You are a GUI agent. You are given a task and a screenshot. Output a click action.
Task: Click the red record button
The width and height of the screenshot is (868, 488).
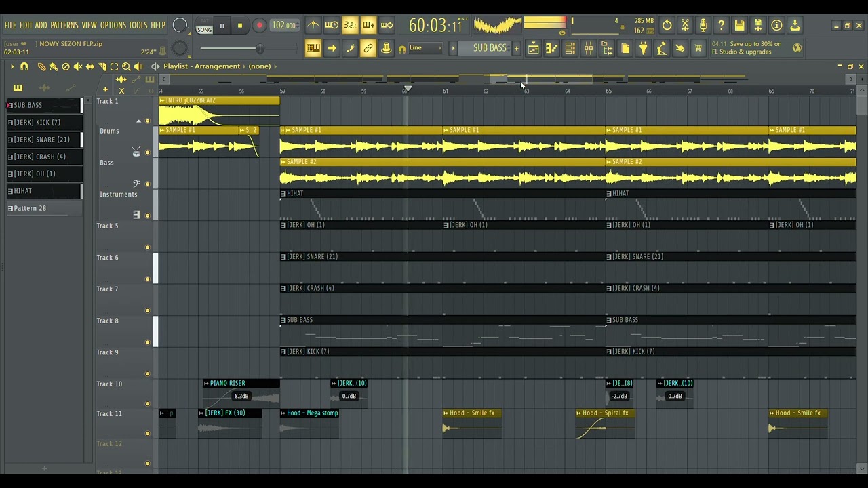[259, 26]
